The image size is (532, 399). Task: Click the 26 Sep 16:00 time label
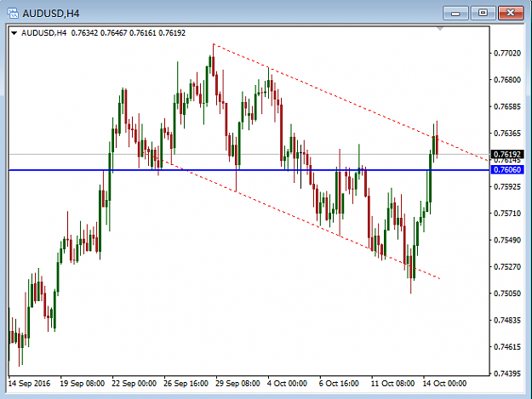[x=186, y=384]
